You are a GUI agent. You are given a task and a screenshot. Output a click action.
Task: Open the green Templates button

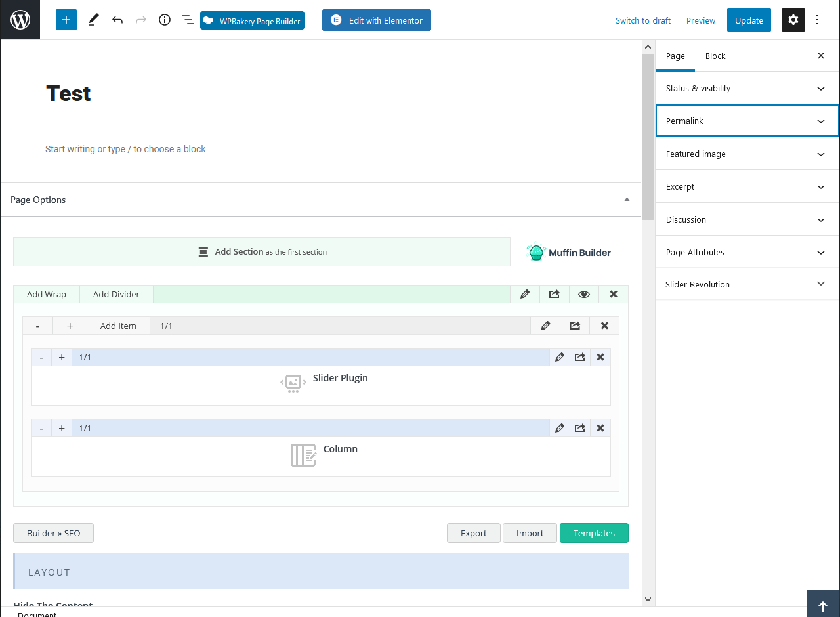(x=594, y=533)
